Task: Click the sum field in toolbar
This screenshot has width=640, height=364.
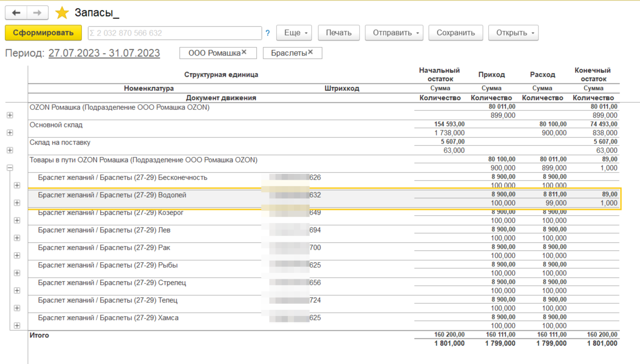Action: pos(175,33)
